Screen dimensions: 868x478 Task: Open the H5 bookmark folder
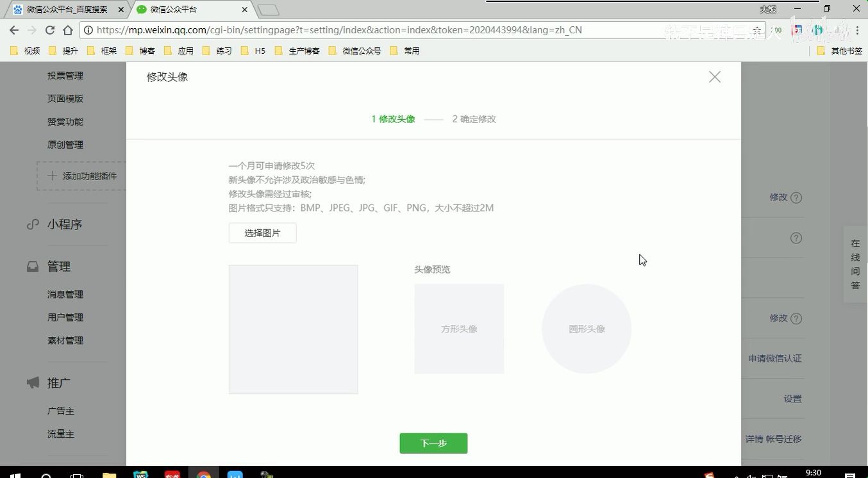pos(253,51)
